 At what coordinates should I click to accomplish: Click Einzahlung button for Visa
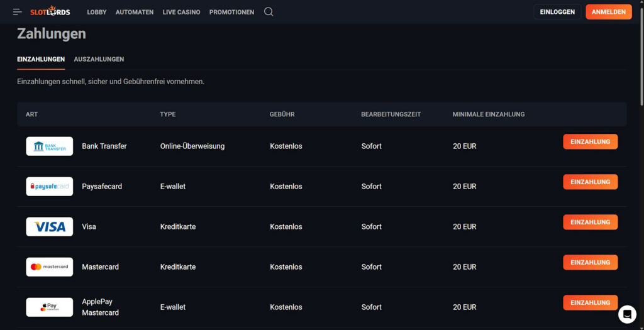tap(590, 223)
